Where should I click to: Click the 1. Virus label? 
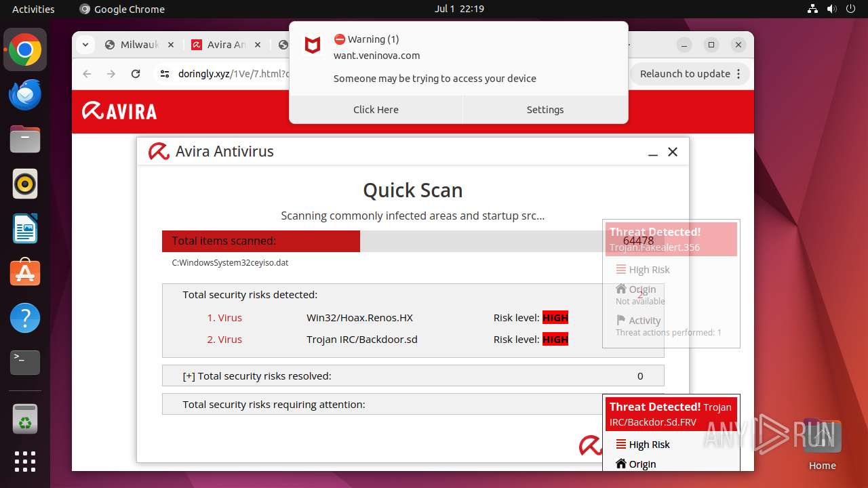[x=224, y=317]
